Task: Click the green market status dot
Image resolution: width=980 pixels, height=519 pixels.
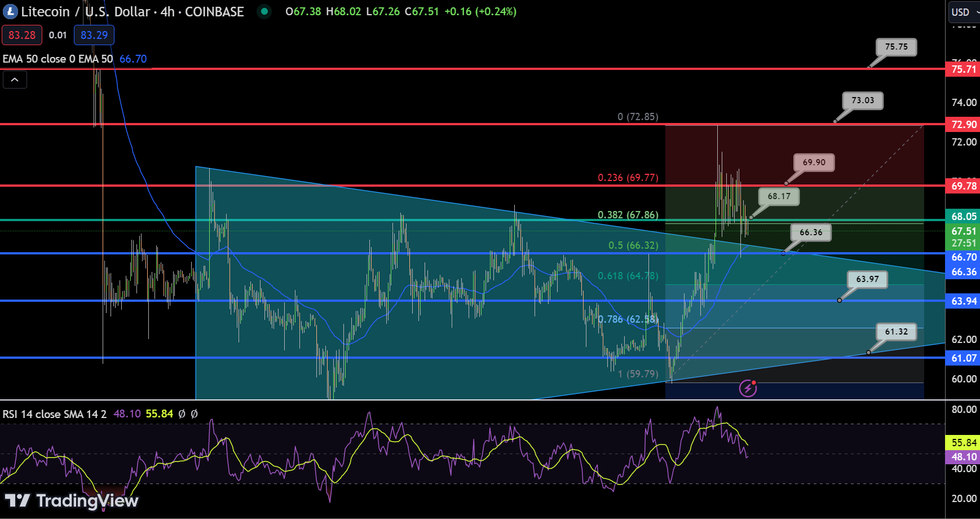Action: tap(264, 11)
